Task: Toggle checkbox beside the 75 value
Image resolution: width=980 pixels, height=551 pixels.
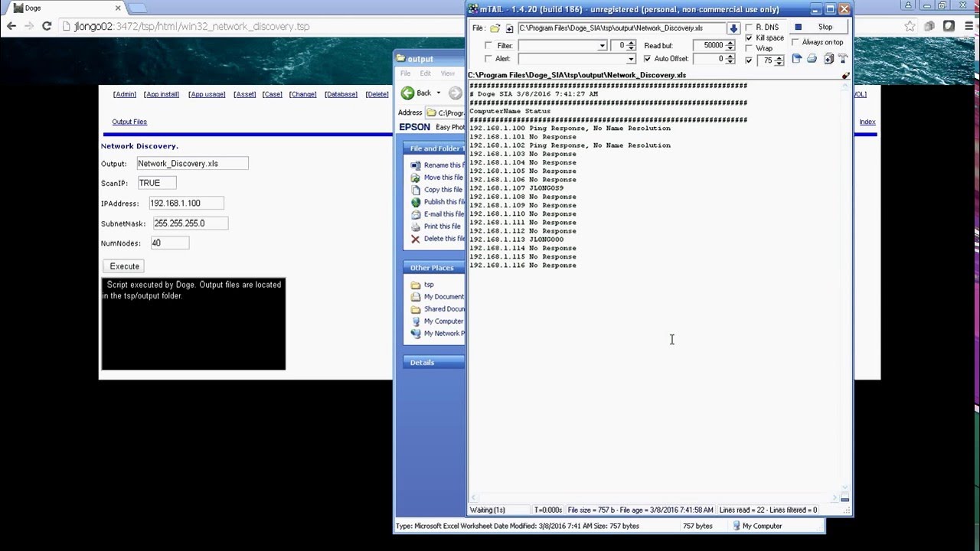Action: click(x=749, y=60)
